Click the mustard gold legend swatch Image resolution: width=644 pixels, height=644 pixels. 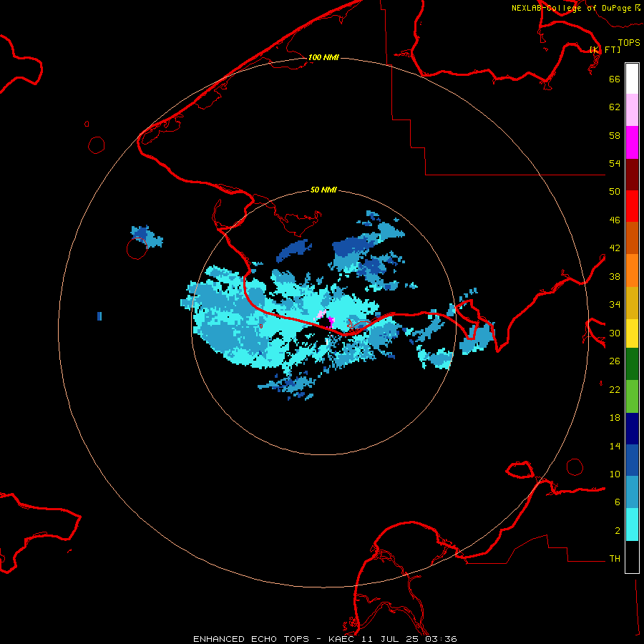tap(632, 303)
